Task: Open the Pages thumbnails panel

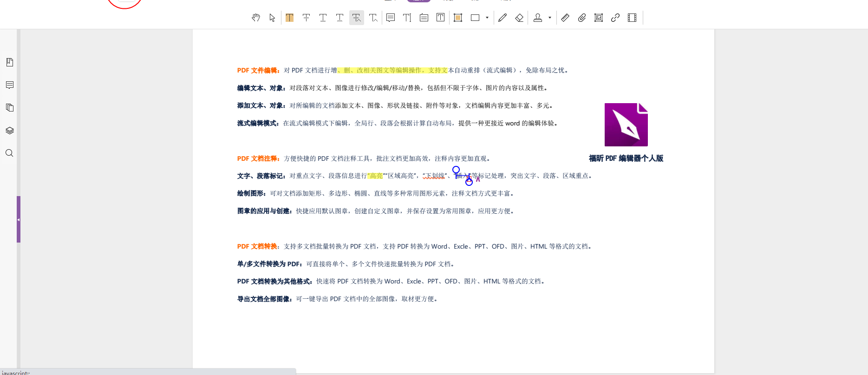Action: [10, 108]
